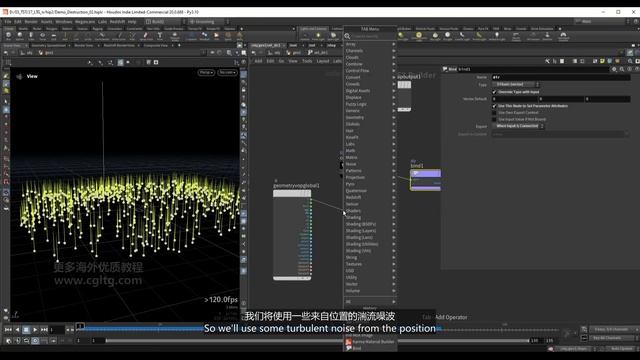Open the Render menu
This screenshot has height=360, width=640.
pos(31,22)
